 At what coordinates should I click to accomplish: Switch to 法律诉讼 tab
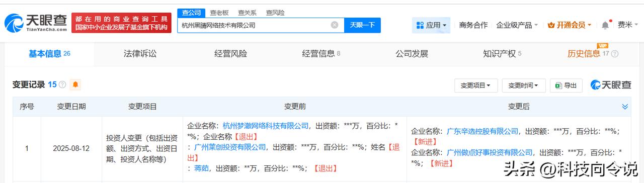point(140,54)
